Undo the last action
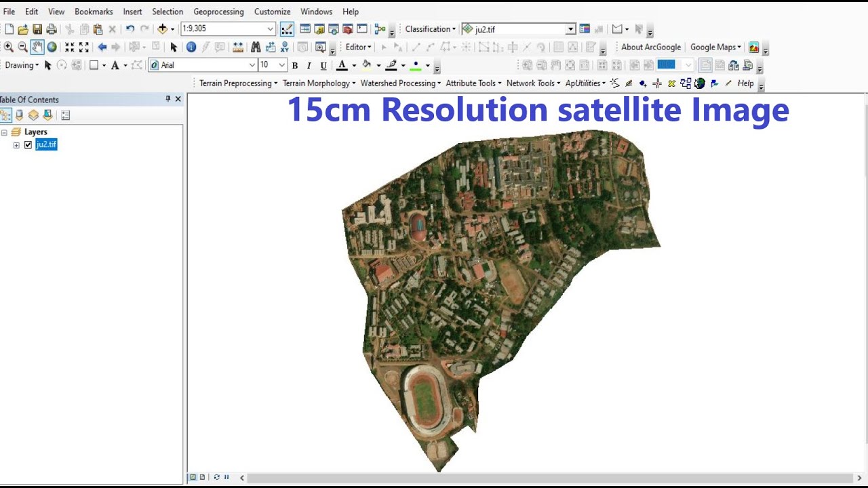868x488 pixels. click(130, 29)
